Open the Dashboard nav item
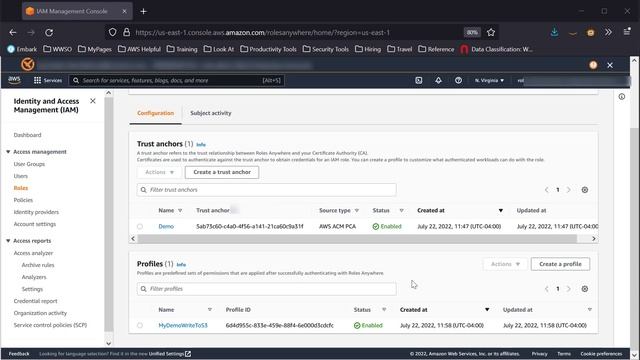640x360 pixels. click(x=27, y=135)
